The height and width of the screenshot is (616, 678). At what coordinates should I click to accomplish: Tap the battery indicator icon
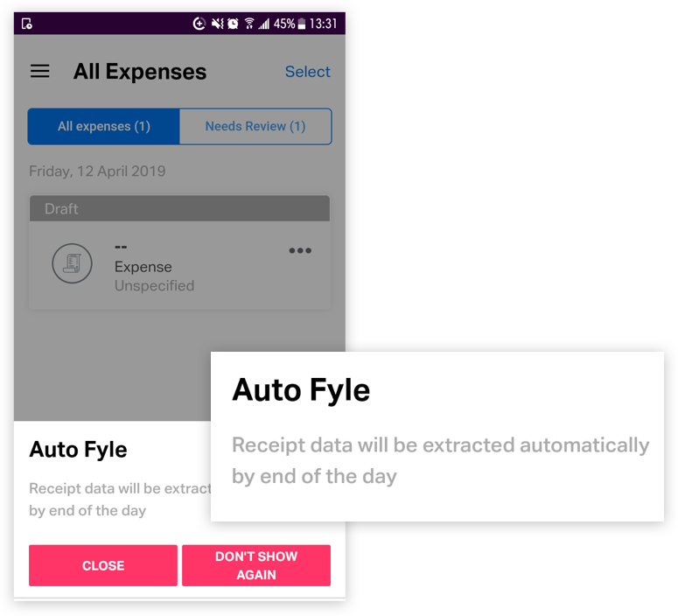pos(302,24)
